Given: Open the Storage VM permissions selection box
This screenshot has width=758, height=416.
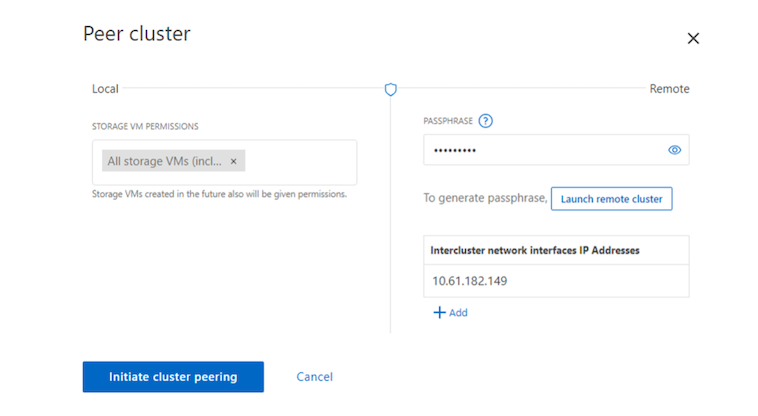Looking at the screenshot, I should (x=300, y=162).
